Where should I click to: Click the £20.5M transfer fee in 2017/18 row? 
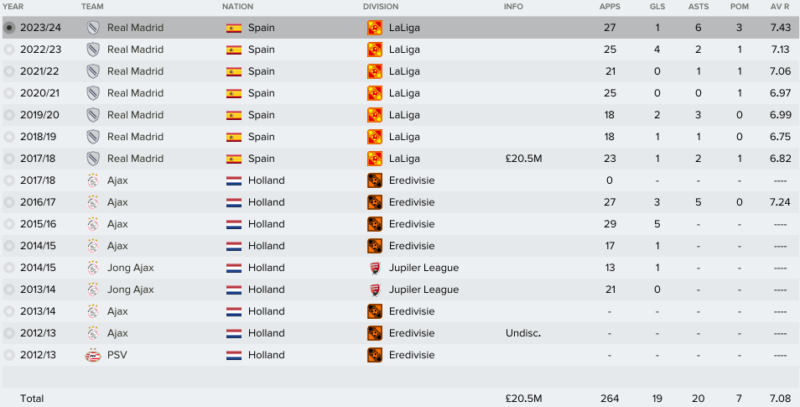[x=523, y=159]
